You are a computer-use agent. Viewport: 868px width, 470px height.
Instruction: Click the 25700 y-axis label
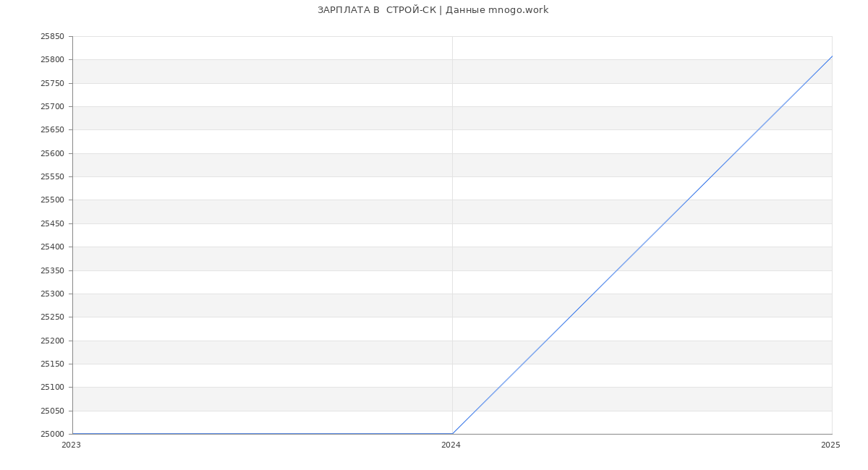pyautogui.click(x=52, y=107)
